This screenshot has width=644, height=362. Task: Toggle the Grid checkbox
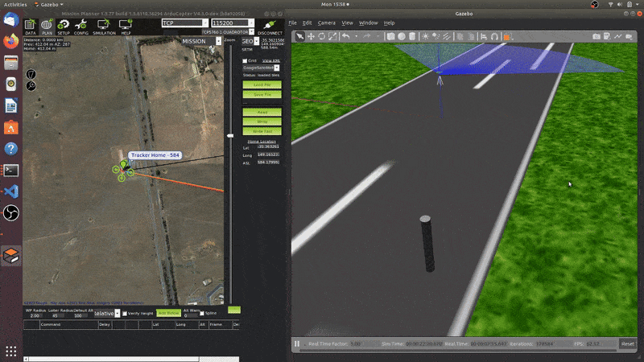[245, 60]
